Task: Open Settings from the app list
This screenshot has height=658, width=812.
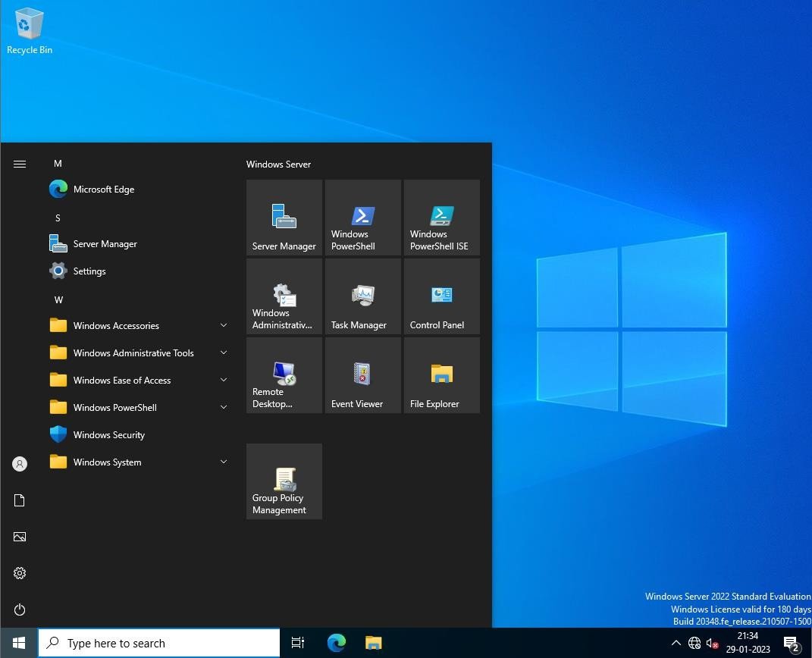Action: click(139, 271)
